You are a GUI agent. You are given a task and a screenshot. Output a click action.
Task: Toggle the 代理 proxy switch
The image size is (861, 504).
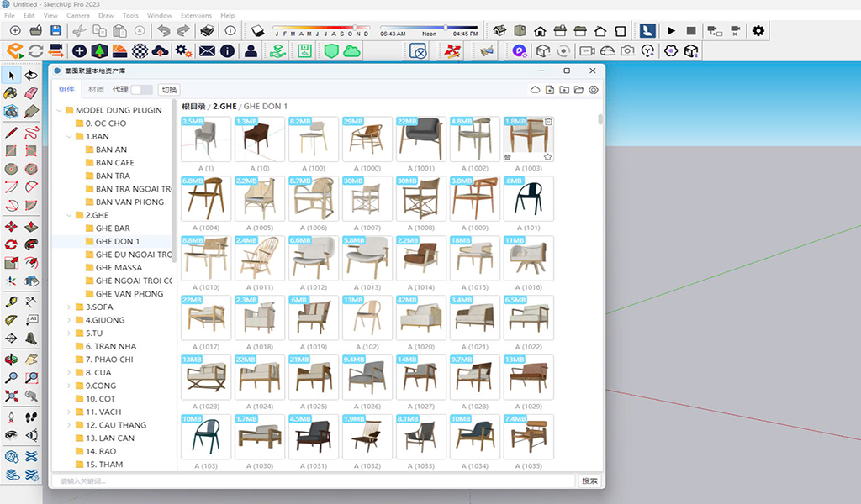point(141,90)
